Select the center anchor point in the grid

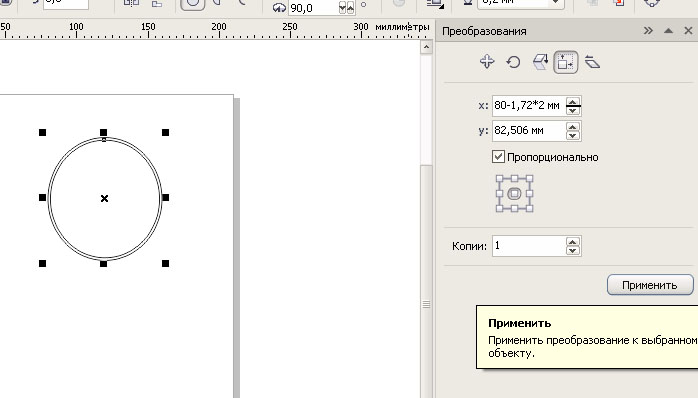pyautogui.click(x=514, y=194)
